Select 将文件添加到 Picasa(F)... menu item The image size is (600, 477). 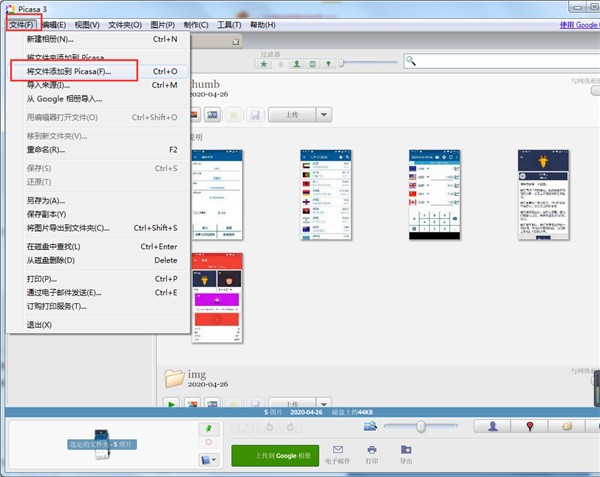tap(69, 72)
